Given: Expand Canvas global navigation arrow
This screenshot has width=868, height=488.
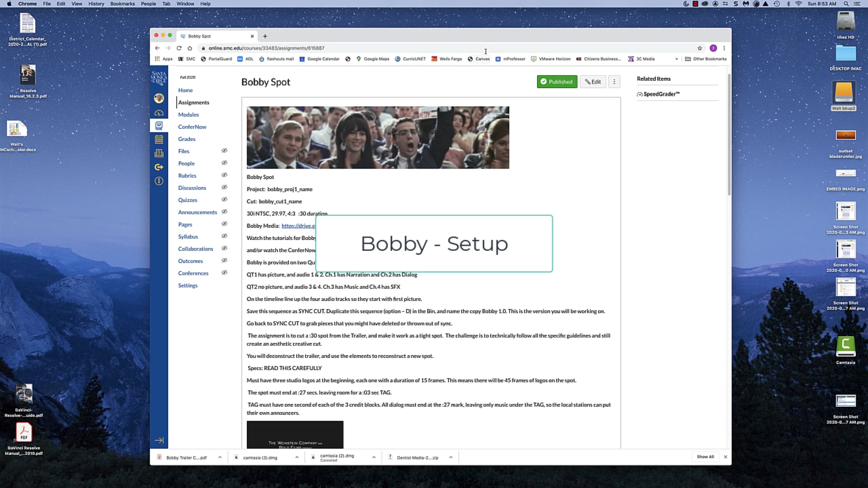Looking at the screenshot, I should (x=159, y=440).
